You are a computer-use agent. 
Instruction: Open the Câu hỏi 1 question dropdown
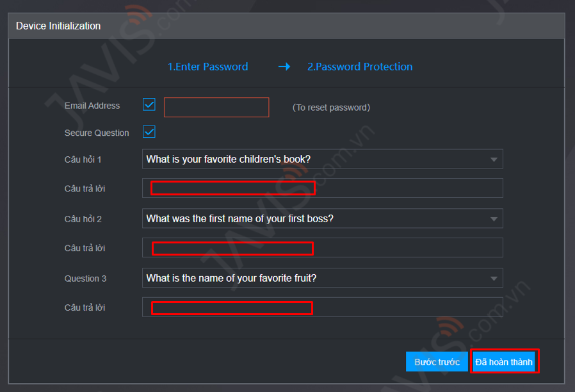point(322,159)
